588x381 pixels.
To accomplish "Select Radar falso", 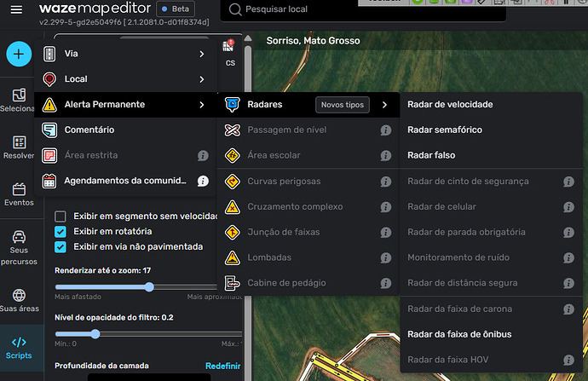I will pos(491,155).
